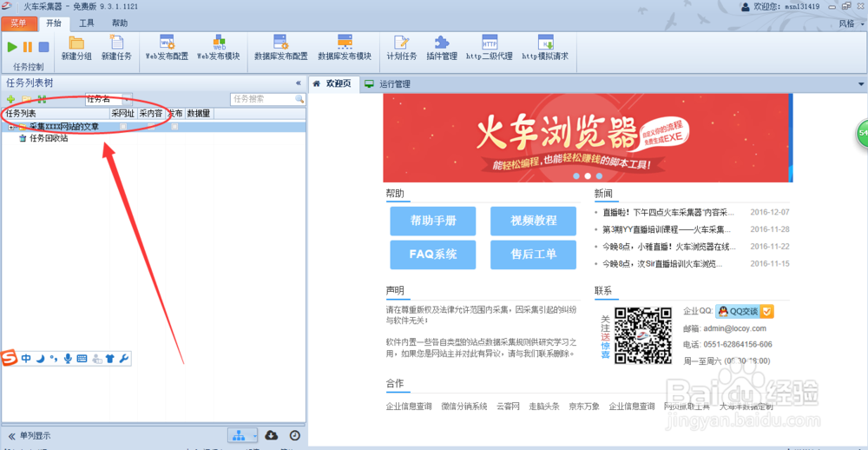Viewport: 868px width, 450px height.
Task: Stop the task with the blue stop icon
Action: 43,47
